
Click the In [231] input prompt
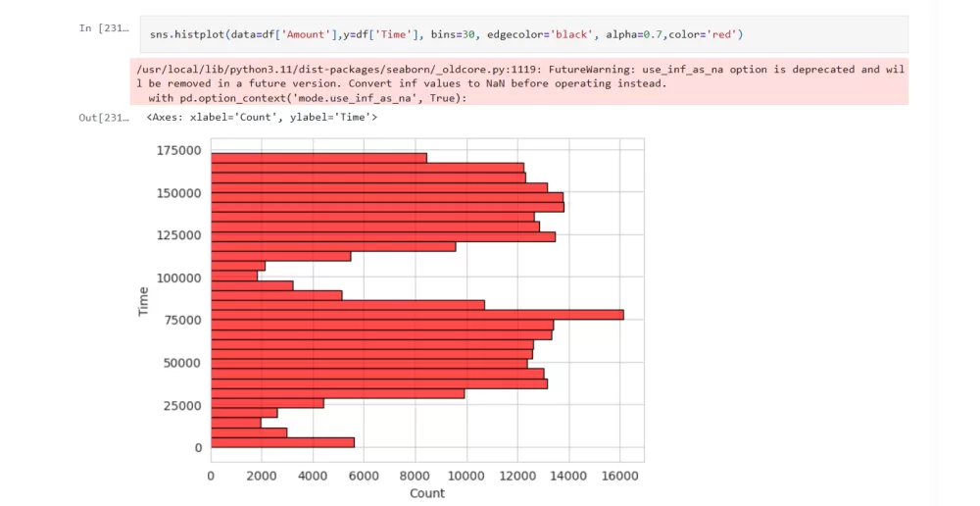pos(104,28)
